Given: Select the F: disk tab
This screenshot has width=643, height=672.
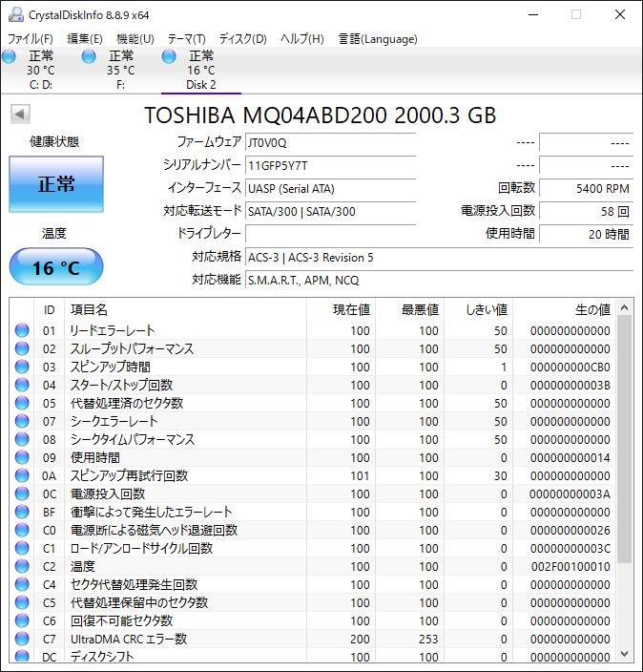Looking at the screenshot, I should tap(121, 70).
